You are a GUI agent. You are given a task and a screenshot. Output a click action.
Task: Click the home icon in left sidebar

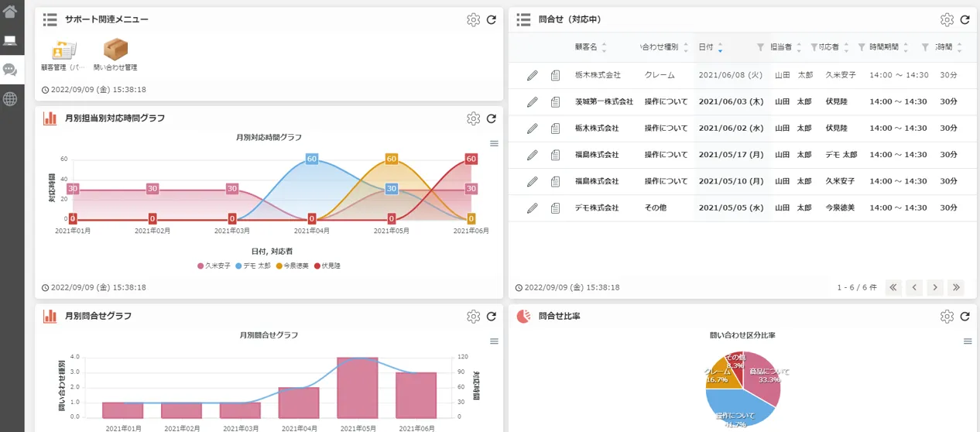[10, 12]
